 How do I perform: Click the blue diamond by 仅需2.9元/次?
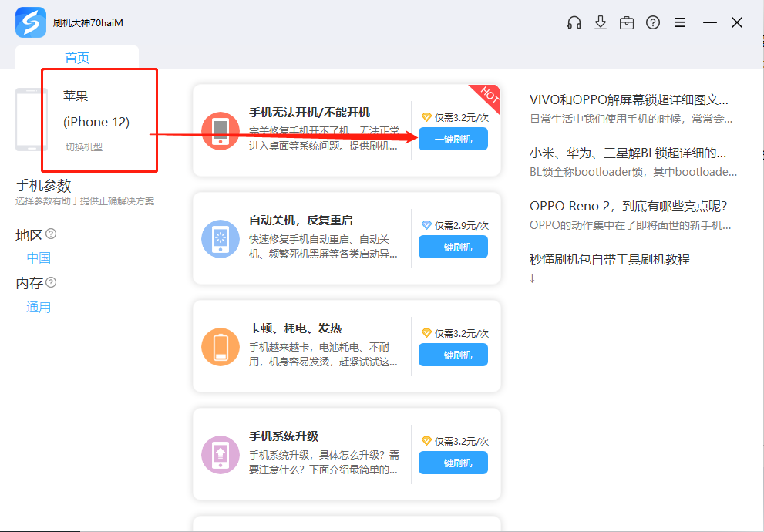[426, 225]
